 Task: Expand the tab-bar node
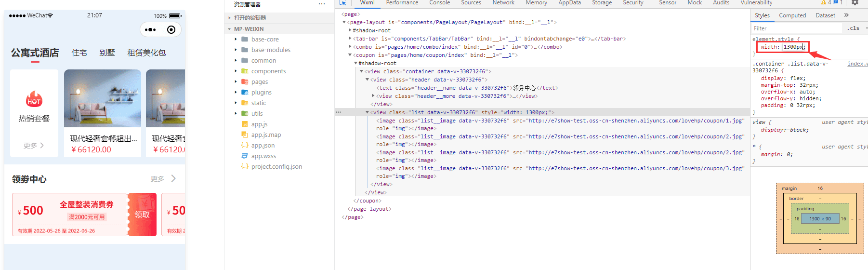(x=350, y=39)
